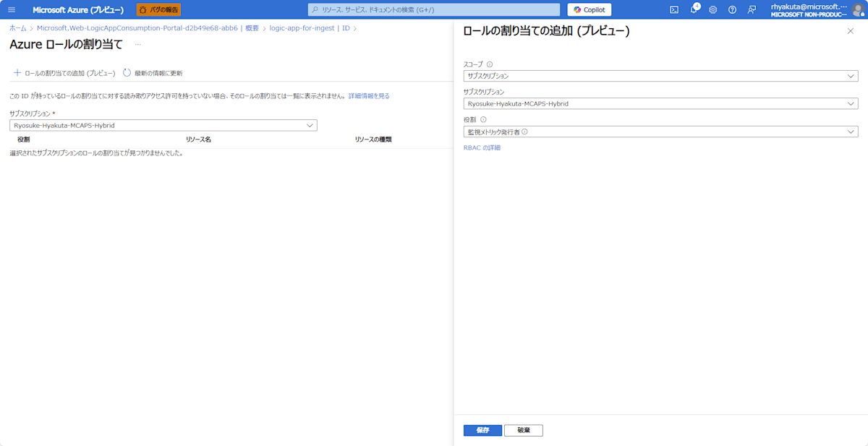Viewport: 868px width, 446px height.
Task: Click the Microsoft Azure (プレビュー) title
Action: pyautogui.click(x=78, y=9)
